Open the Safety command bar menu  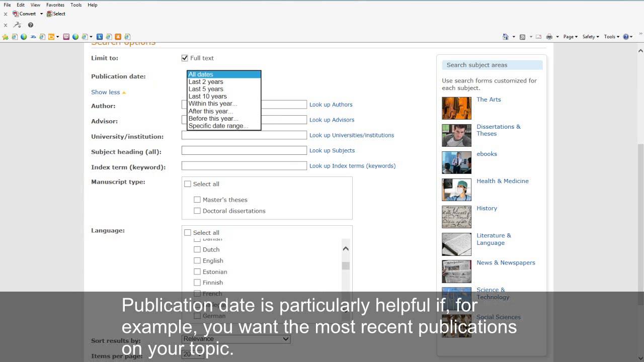(x=591, y=37)
